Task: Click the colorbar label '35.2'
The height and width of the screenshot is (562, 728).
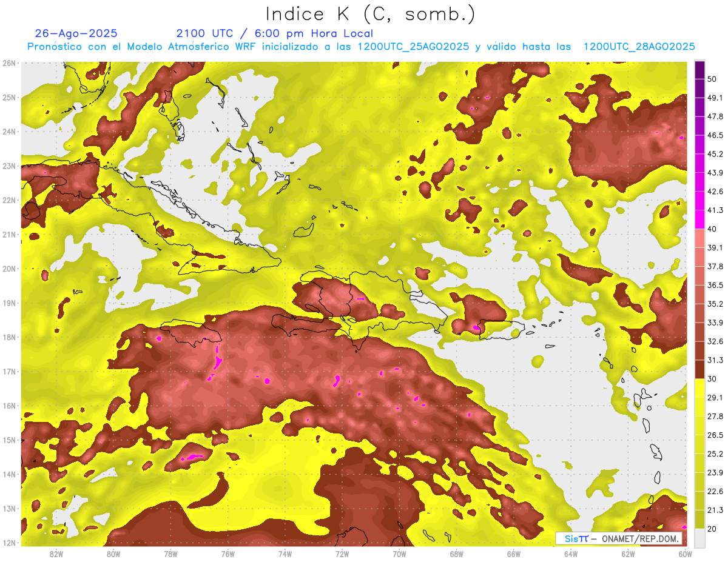Action: (x=715, y=304)
